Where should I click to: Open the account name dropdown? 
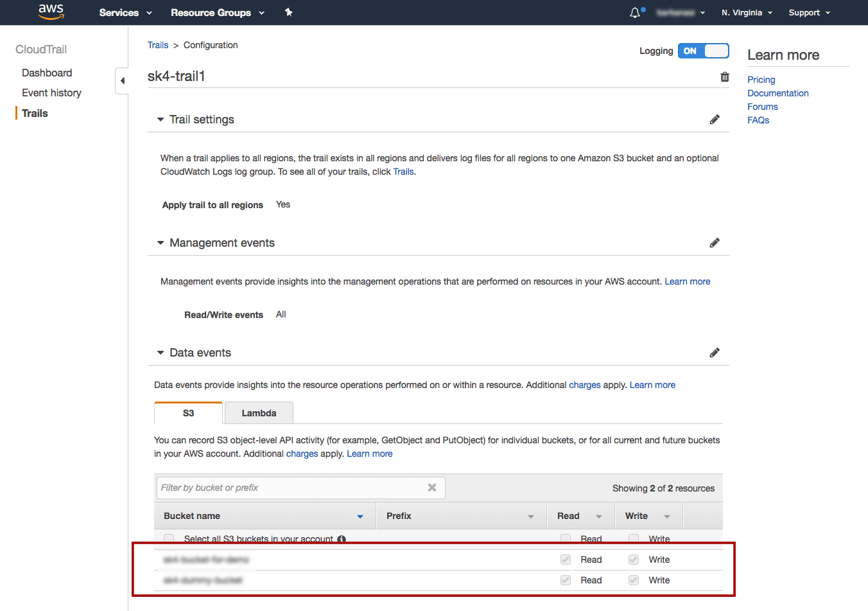click(681, 12)
